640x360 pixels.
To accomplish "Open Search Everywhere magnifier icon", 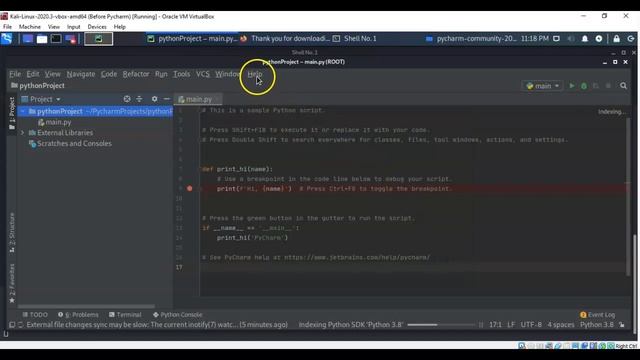I will click(x=623, y=86).
